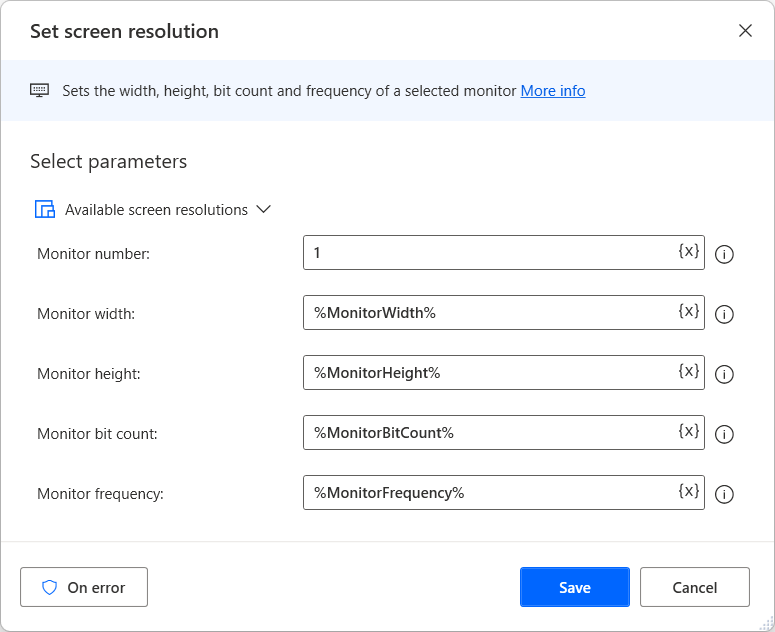Click the Monitor number label
775x632 pixels.
[x=93, y=253]
